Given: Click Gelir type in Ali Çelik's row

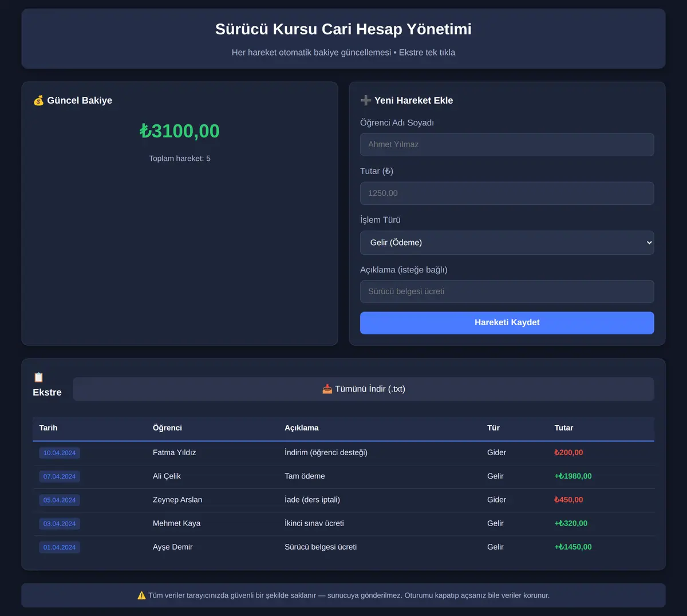Looking at the screenshot, I should tap(496, 476).
